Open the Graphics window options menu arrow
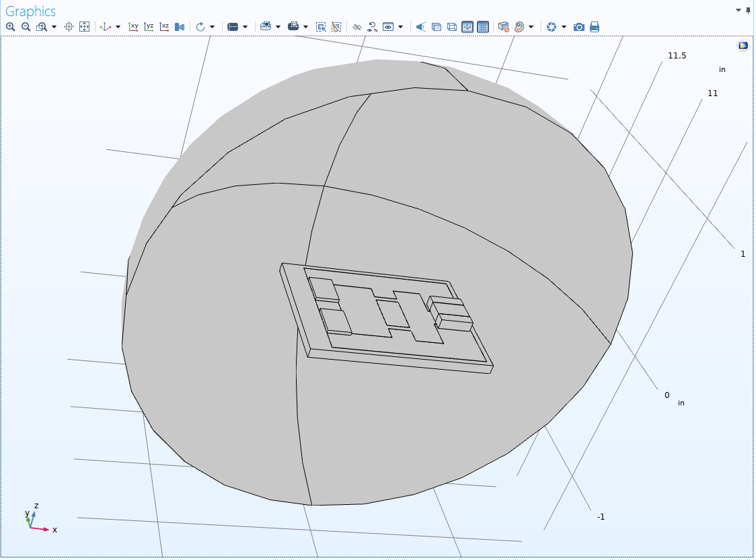This screenshot has width=756, height=560. 739,11
